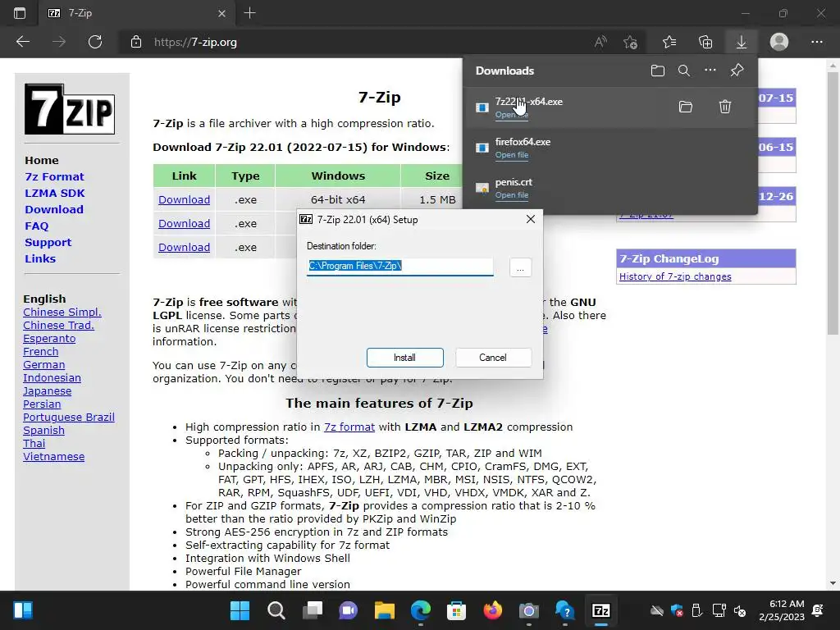This screenshot has width=840, height=630.
Task: Open History of 7-zip changes link
Action: click(675, 276)
